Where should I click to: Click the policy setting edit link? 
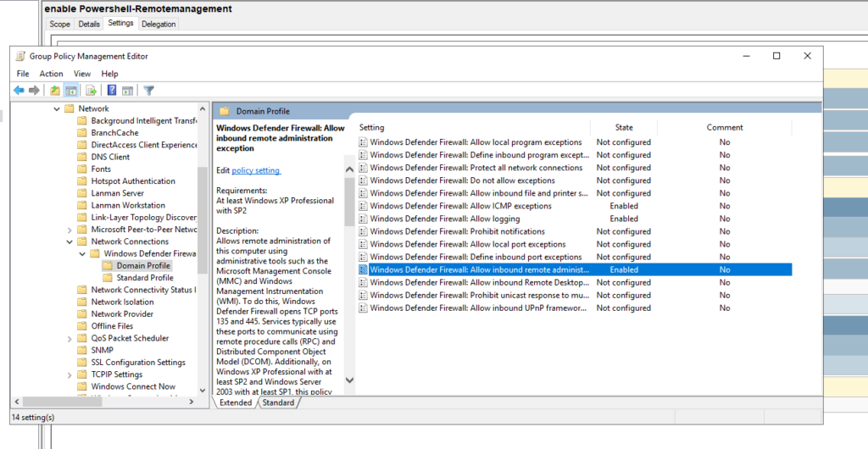coord(256,170)
